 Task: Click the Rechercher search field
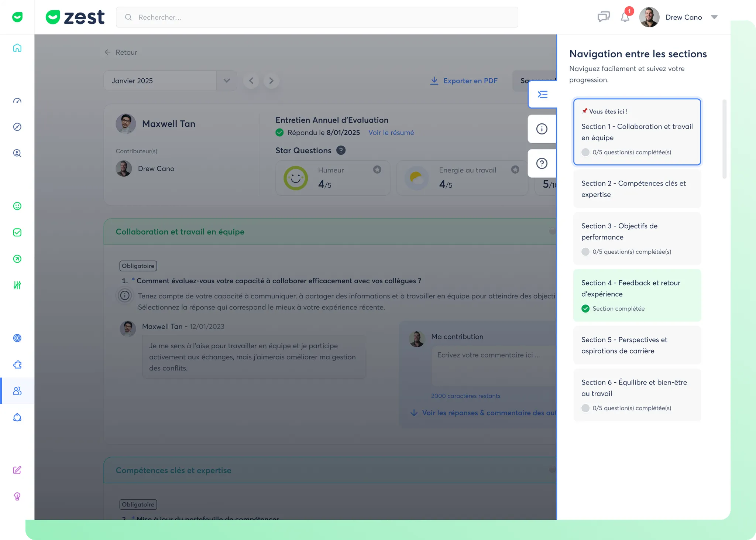[x=317, y=17]
